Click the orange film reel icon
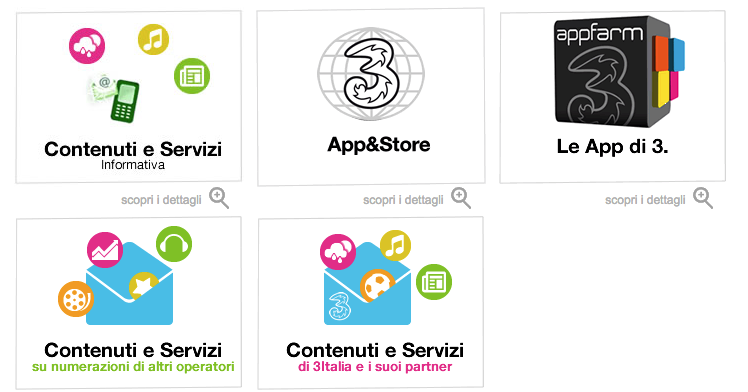Image resolution: width=748 pixels, height=392 pixels. tap(75, 299)
